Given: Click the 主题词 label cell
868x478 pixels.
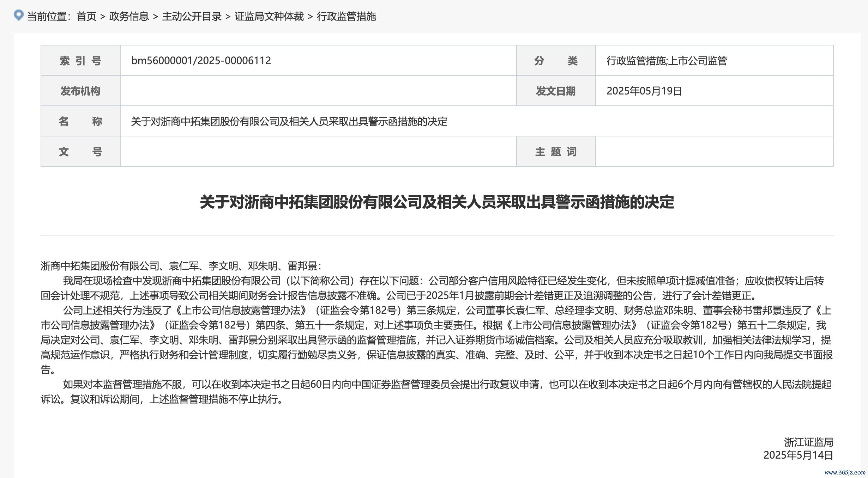Looking at the screenshot, I should (556, 152).
